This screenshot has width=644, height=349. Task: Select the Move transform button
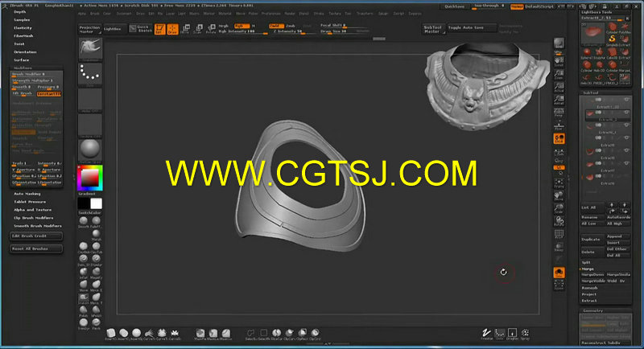tap(185, 29)
